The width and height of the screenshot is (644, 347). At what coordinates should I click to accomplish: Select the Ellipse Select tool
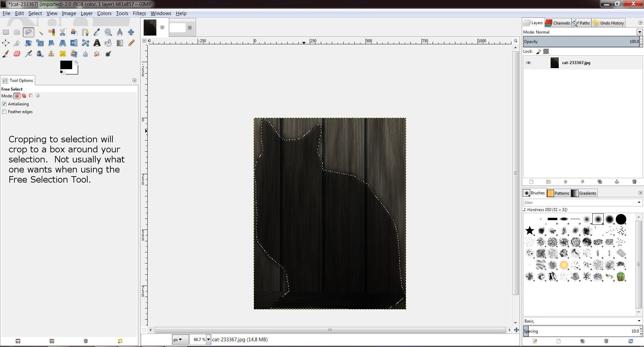click(x=17, y=32)
